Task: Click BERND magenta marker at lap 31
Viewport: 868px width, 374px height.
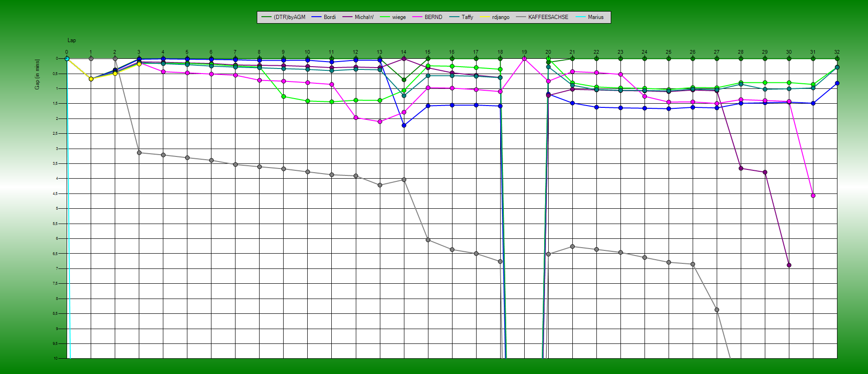Action: point(813,196)
